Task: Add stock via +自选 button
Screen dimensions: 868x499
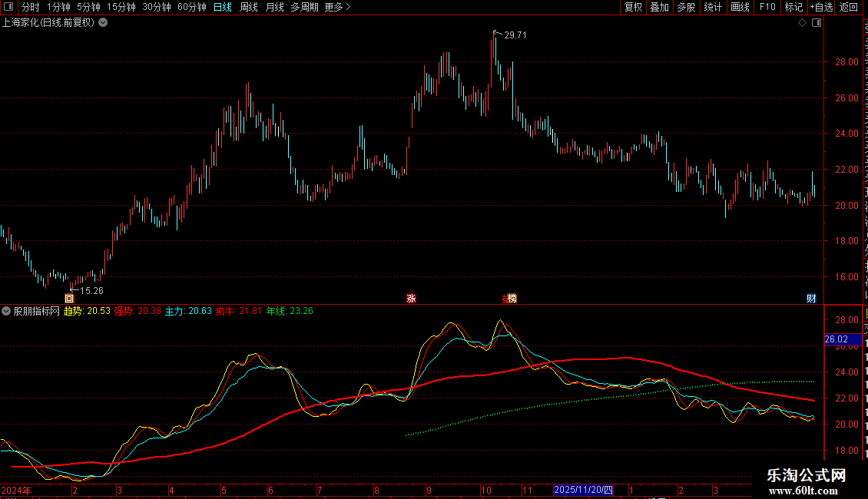Action: pos(821,7)
